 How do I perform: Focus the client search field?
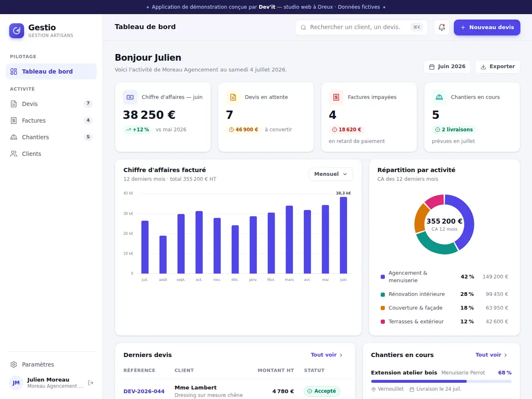click(x=362, y=27)
